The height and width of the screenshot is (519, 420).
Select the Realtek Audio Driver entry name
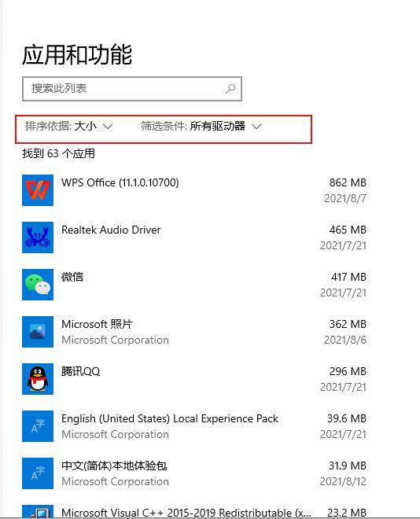pos(111,230)
